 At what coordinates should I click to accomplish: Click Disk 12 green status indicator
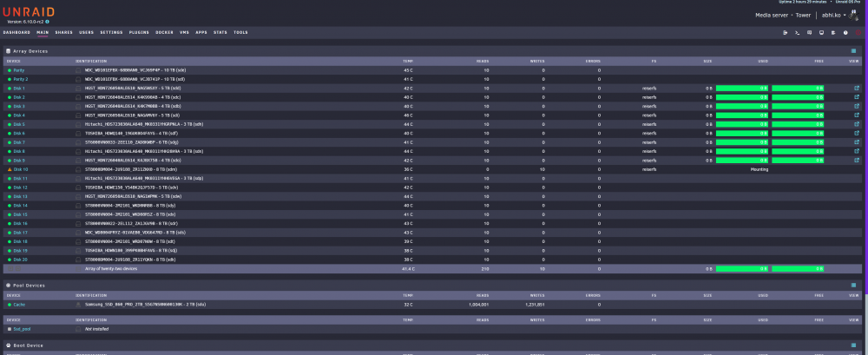coord(10,187)
